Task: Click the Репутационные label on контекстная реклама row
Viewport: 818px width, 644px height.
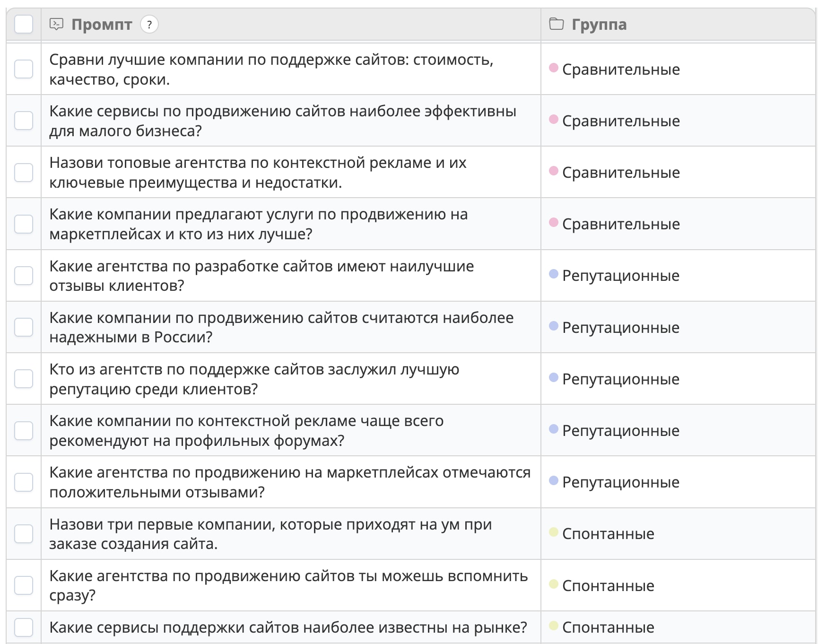Action: pyautogui.click(x=619, y=430)
